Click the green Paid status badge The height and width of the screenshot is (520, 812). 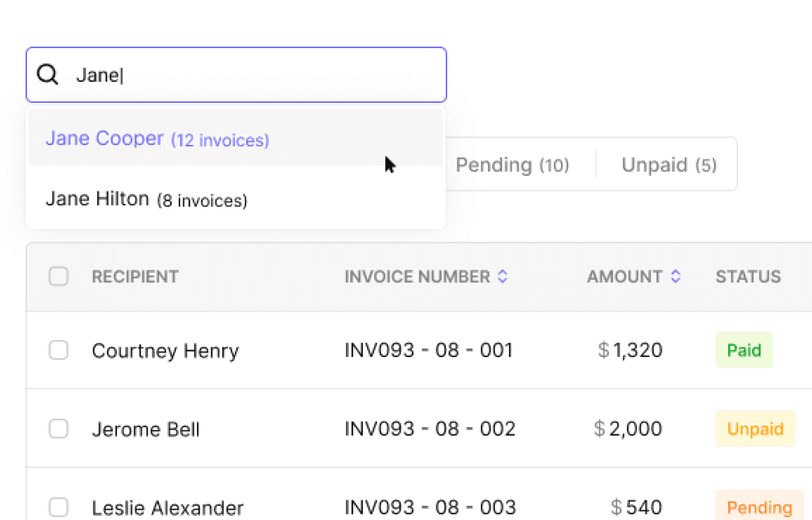744,350
